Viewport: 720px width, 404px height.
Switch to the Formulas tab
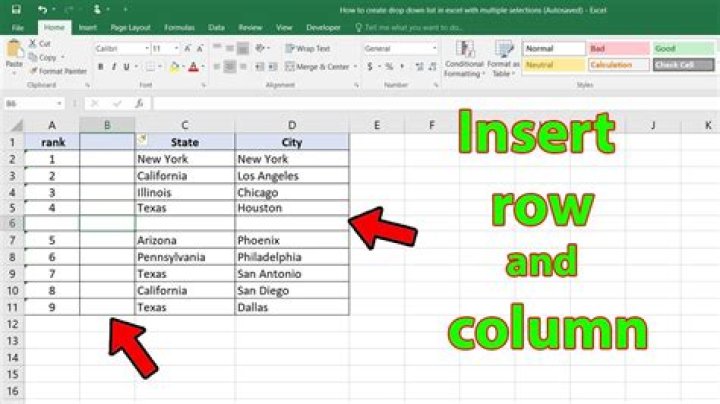pyautogui.click(x=179, y=28)
